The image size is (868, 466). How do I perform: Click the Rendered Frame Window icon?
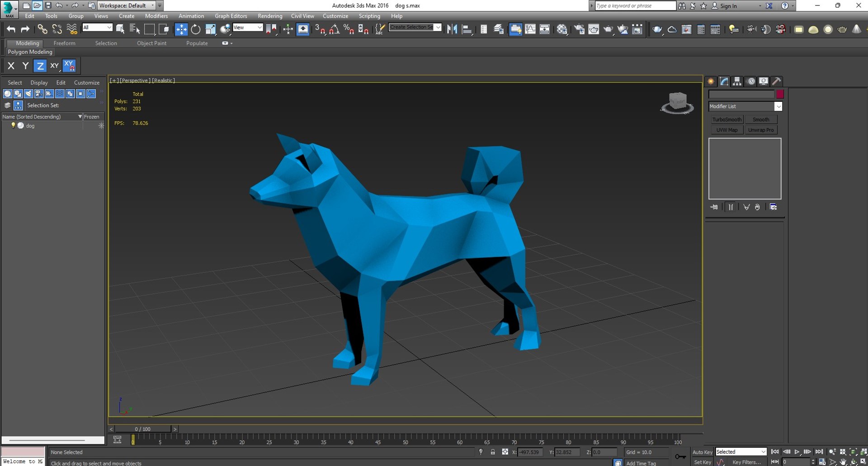(x=593, y=29)
